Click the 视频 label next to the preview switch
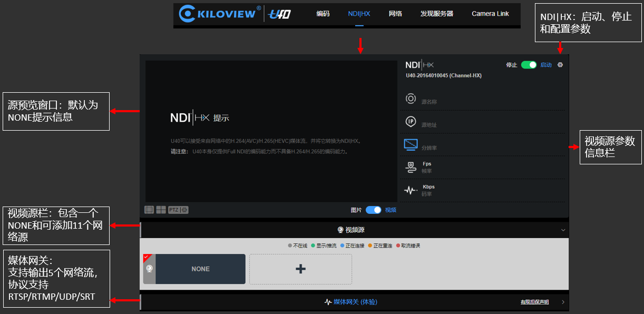 [391, 210]
